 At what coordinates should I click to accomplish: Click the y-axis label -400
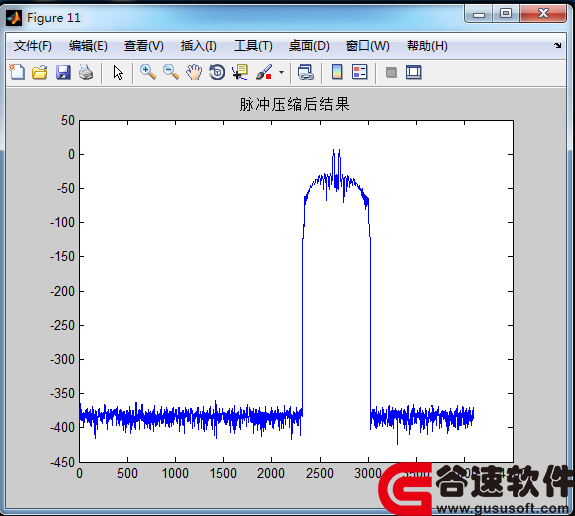(x=62, y=427)
